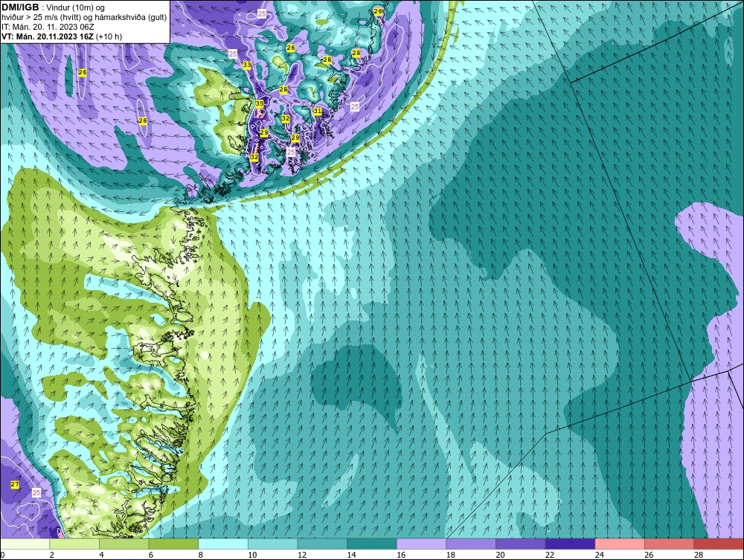This screenshot has width=744, height=560.
Task: Click the 26–28 m/s salmon legend swatch
Action: pos(670,544)
